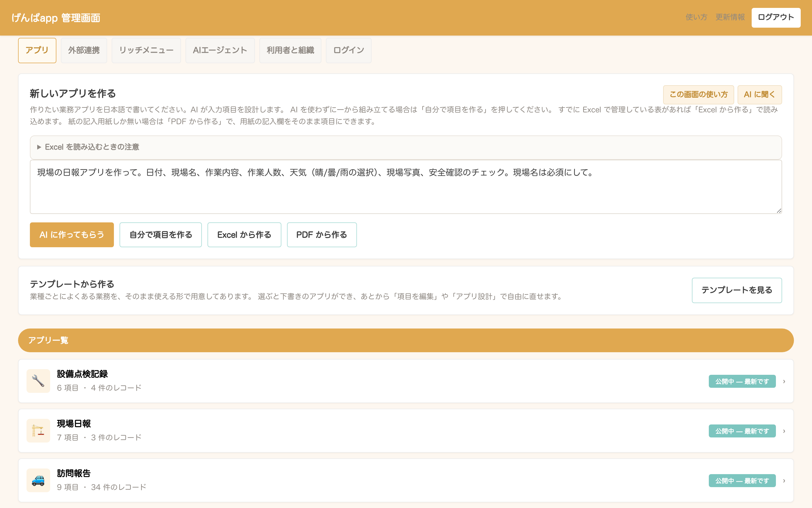Select the ログイン tab
Image resolution: width=812 pixels, height=508 pixels.
[348, 51]
